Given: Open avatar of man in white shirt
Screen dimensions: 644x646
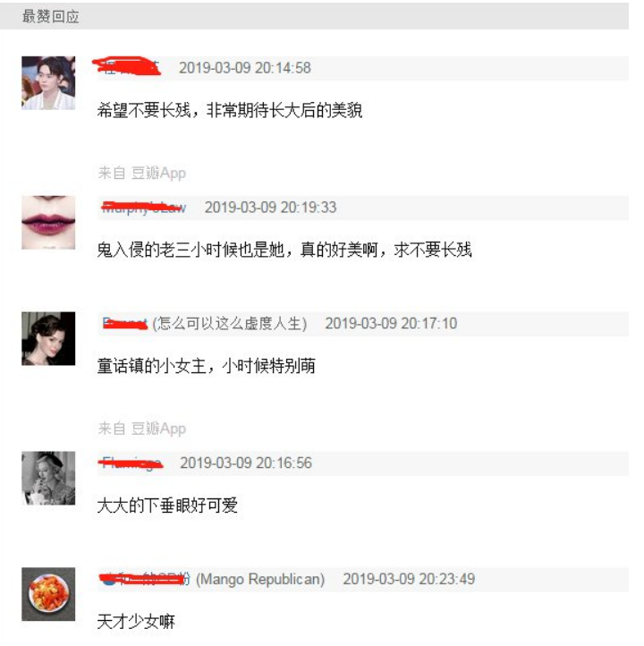Looking at the screenshot, I should click(x=48, y=83).
